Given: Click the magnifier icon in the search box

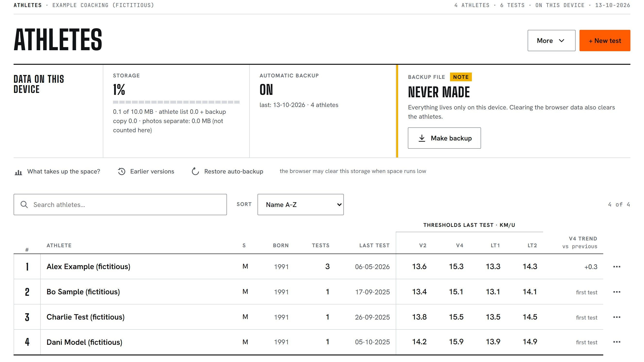Looking at the screenshot, I should pyautogui.click(x=24, y=204).
